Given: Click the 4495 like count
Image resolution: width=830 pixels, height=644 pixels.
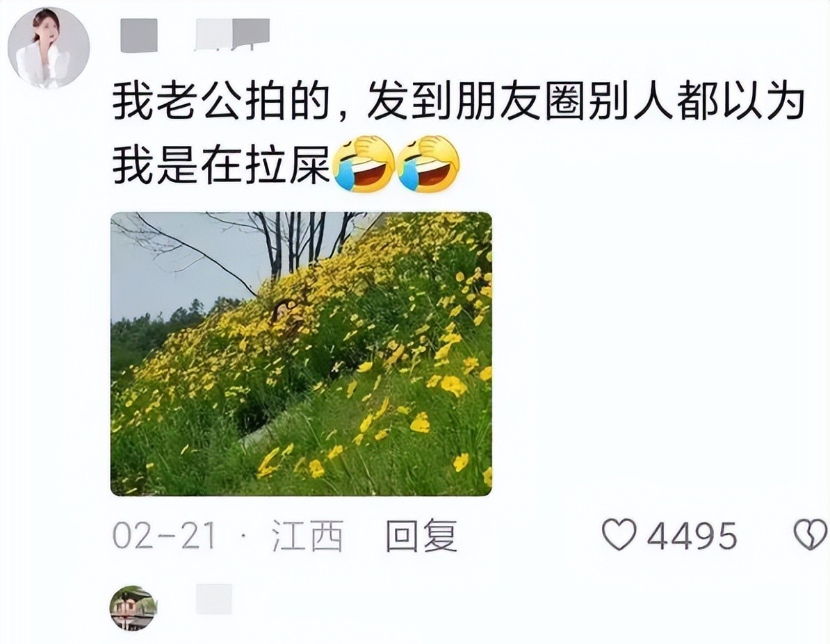Looking at the screenshot, I should [692, 536].
